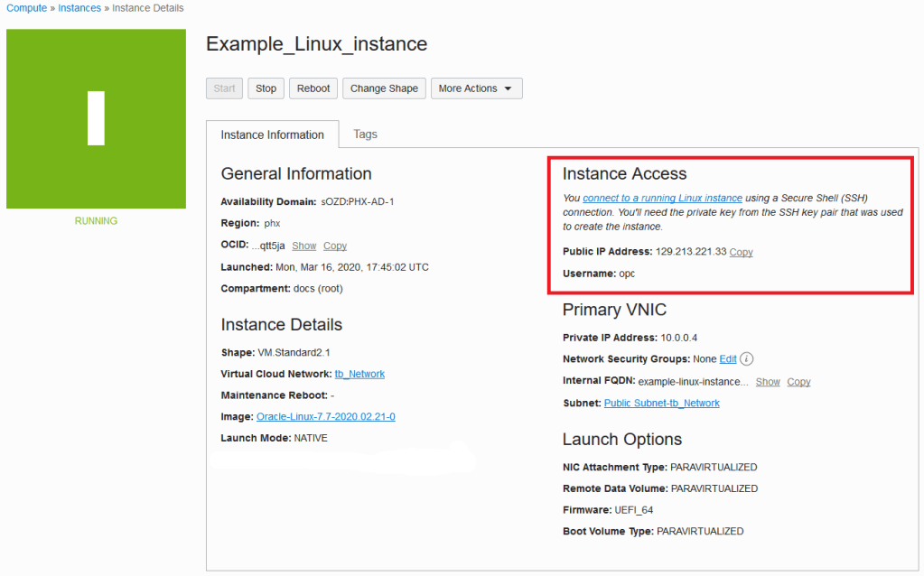Open the Oracle-Linux-7.7 image link
Viewport: 924px width, 576px height.
[325, 417]
